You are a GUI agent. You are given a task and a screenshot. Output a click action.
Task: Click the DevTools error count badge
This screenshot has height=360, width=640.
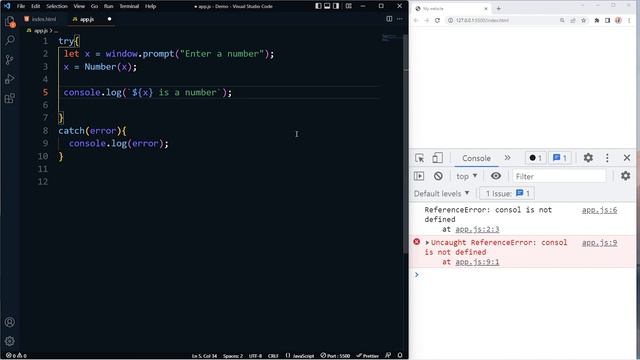536,158
